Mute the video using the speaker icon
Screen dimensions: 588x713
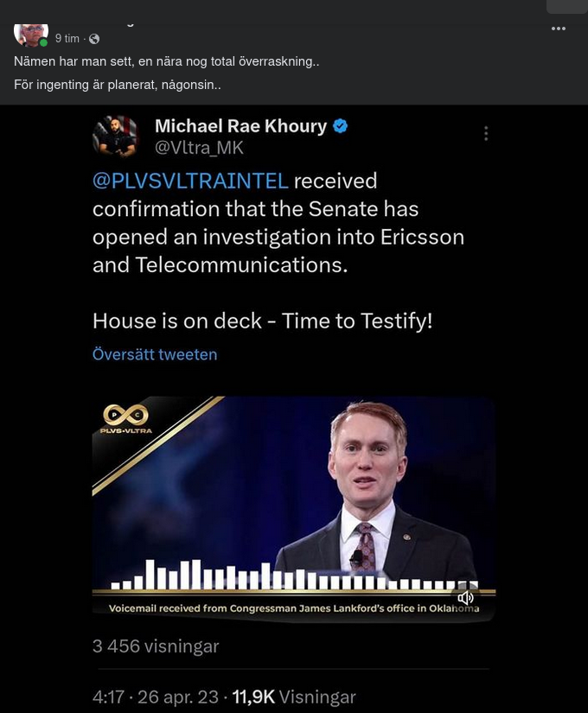(466, 598)
